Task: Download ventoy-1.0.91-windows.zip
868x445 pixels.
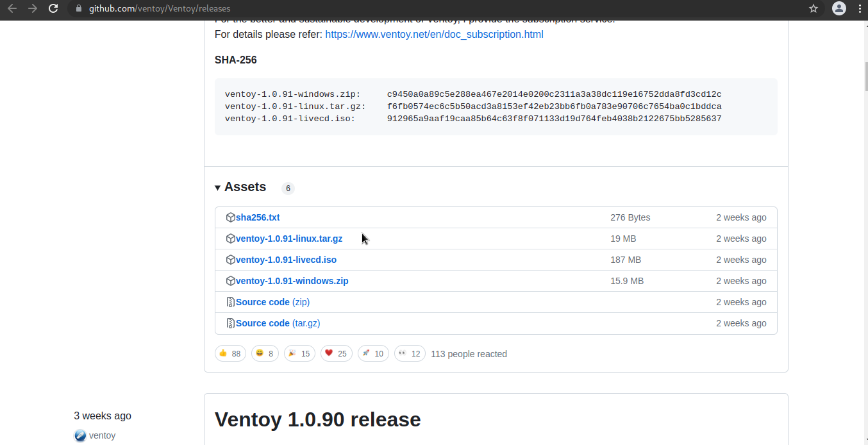Action: point(292,281)
